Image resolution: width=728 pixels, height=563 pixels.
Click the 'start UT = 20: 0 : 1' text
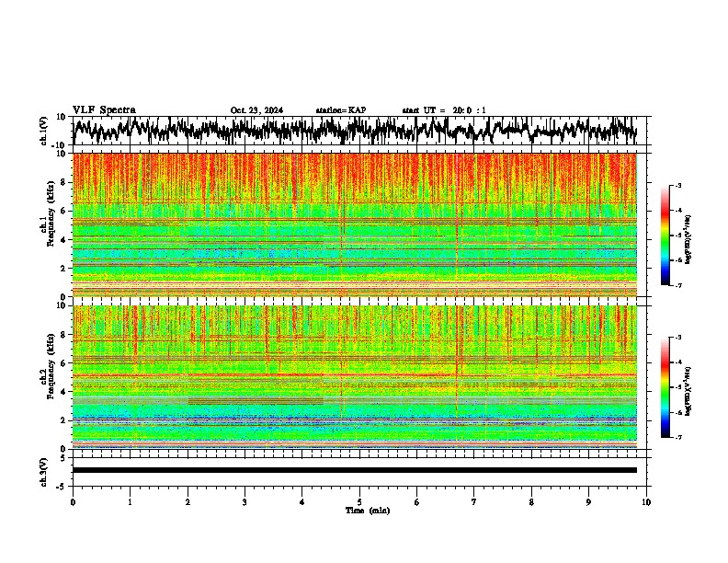[444, 110]
